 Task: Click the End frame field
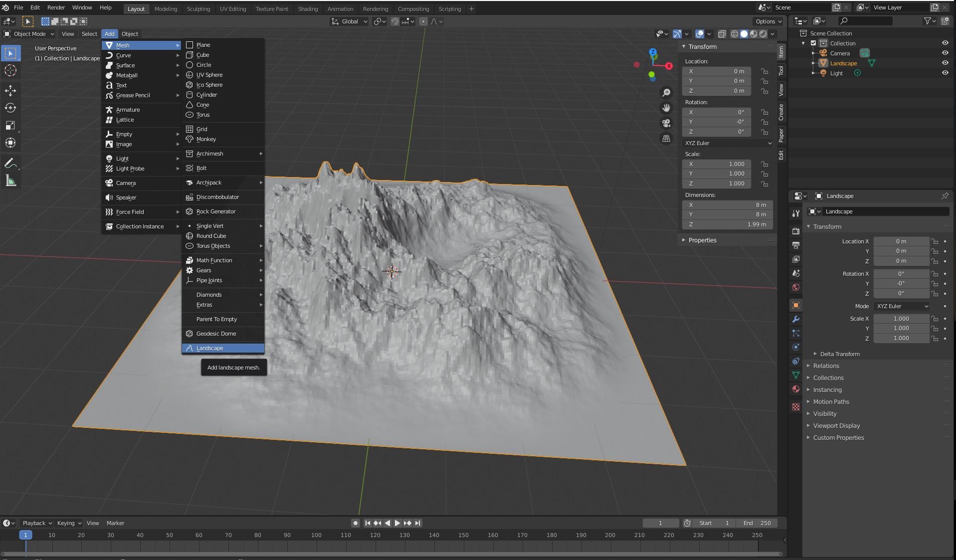click(x=757, y=523)
